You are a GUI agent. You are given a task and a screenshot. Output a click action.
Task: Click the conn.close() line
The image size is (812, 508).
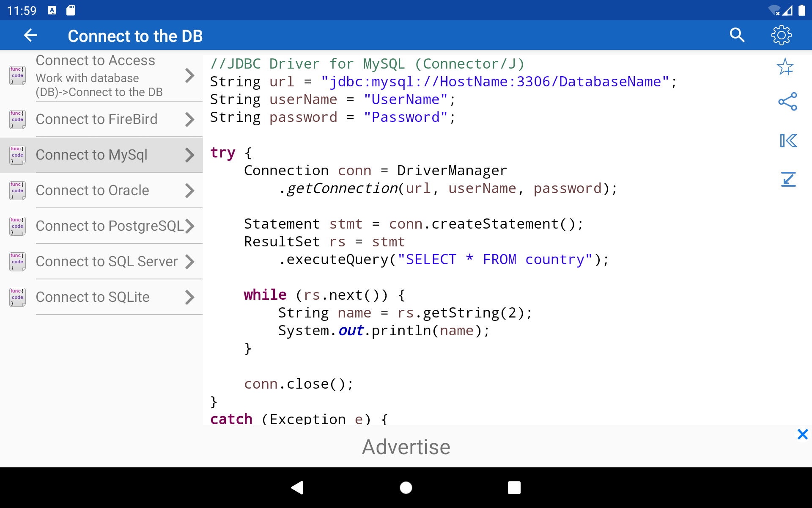[x=299, y=384]
